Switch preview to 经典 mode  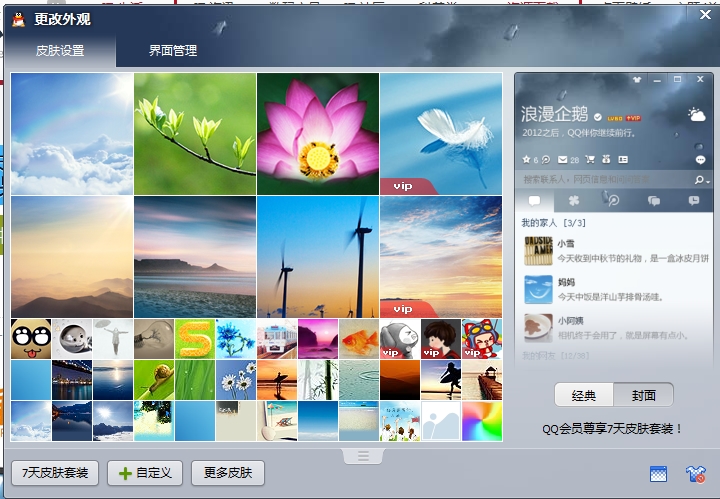(x=584, y=395)
